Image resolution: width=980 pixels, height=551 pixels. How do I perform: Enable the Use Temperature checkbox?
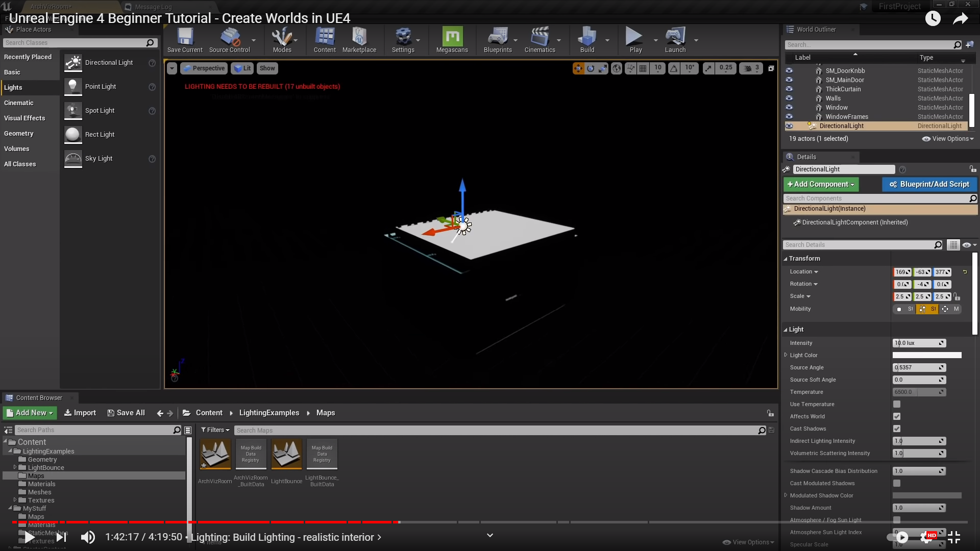[897, 404]
